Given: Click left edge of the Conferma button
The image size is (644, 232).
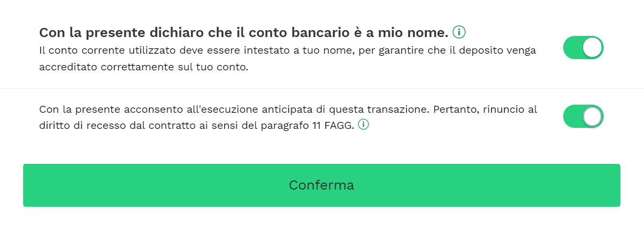Looking at the screenshot, I should pyautogui.click(x=26, y=185).
